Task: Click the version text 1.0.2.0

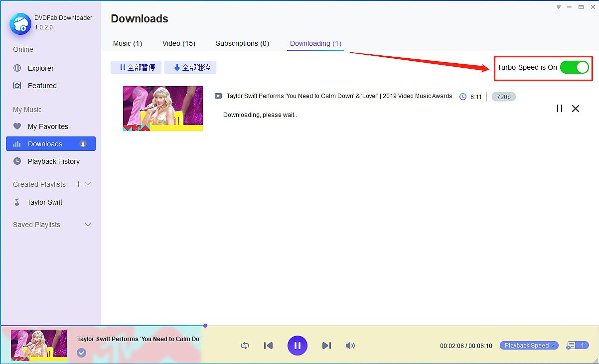Action: coord(43,27)
